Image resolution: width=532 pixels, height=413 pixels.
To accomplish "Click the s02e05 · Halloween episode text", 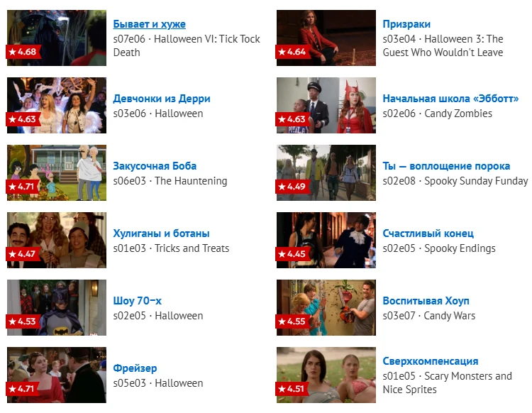I will [158, 316].
